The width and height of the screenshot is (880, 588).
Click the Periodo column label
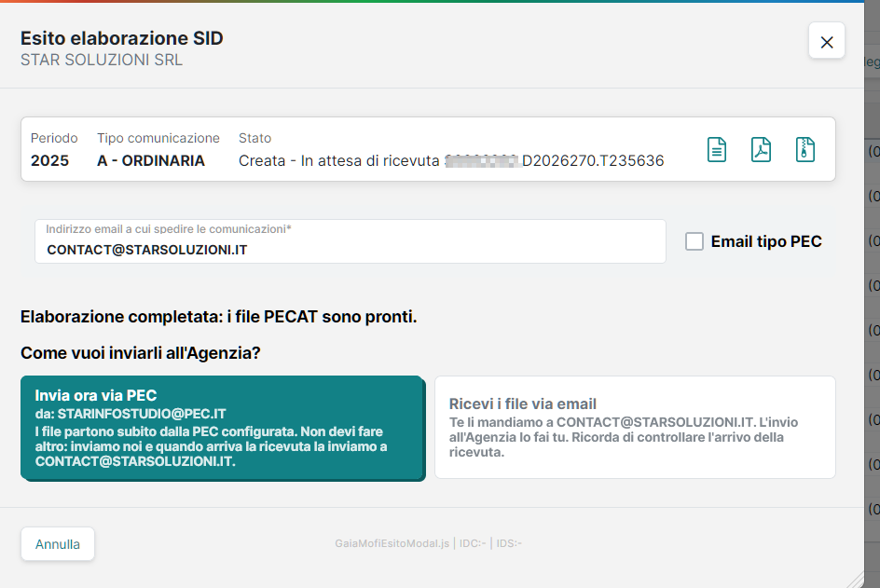[54, 138]
